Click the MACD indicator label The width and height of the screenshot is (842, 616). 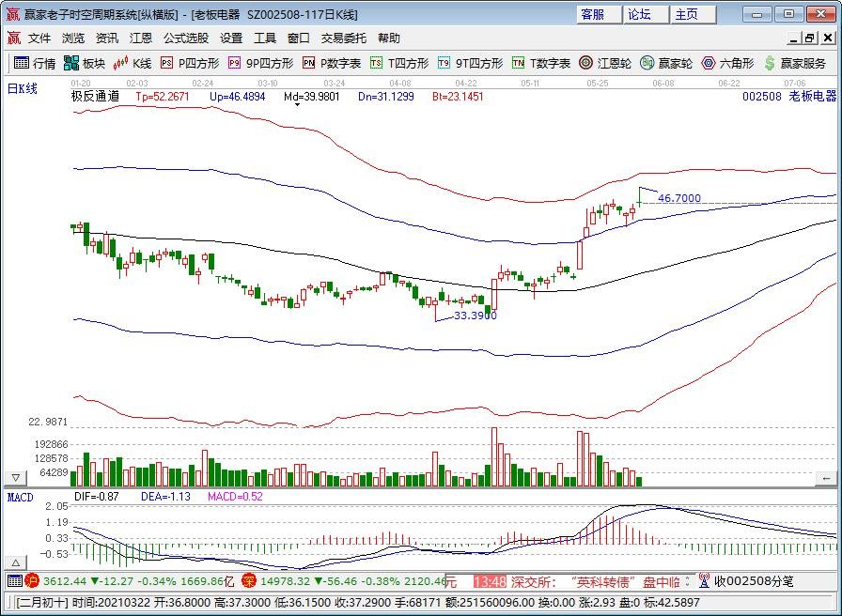point(21,497)
